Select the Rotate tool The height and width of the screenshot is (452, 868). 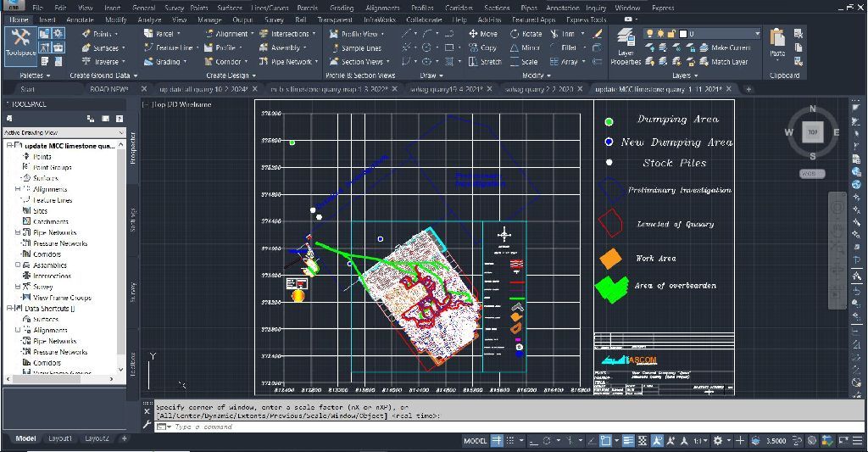526,34
